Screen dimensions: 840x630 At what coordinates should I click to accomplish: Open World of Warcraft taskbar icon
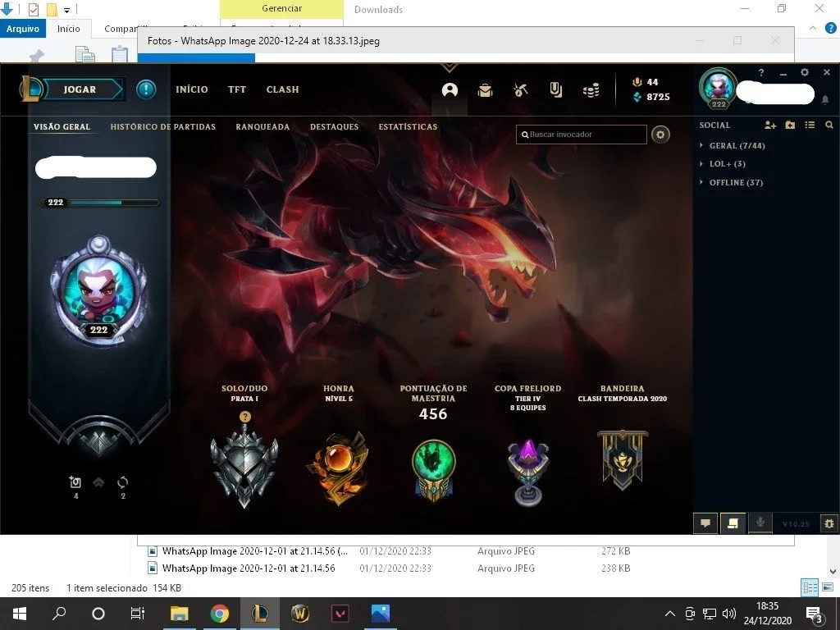pos(300,614)
